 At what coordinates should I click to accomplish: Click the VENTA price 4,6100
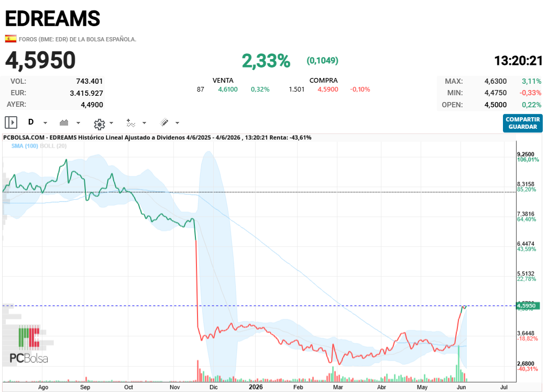pos(228,89)
